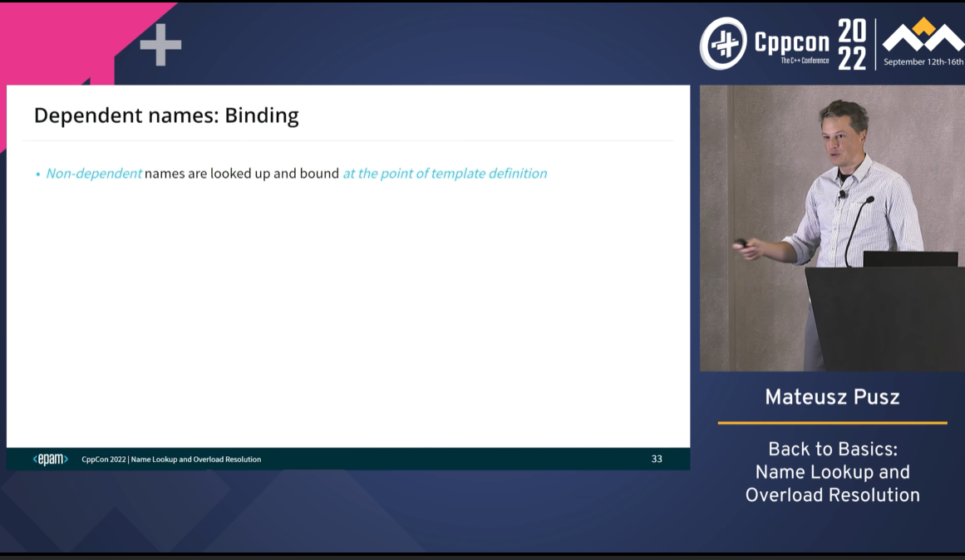Click the "September 12th-16th" date text
Viewport: 965px width, 560px height.
tap(923, 62)
